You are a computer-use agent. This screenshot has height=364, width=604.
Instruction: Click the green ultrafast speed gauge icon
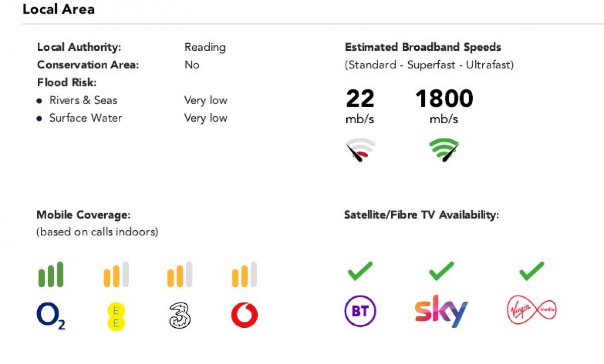[x=443, y=150]
